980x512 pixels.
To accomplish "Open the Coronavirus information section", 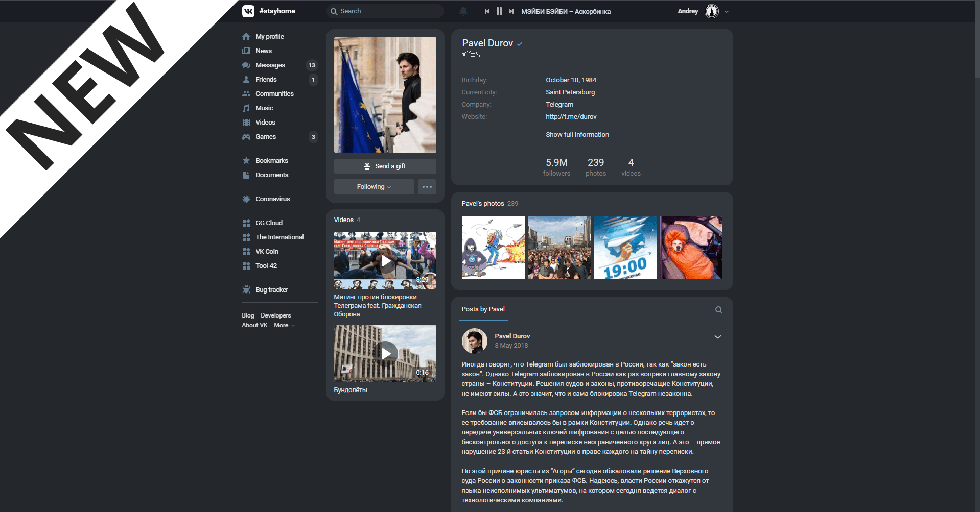I will [x=272, y=199].
